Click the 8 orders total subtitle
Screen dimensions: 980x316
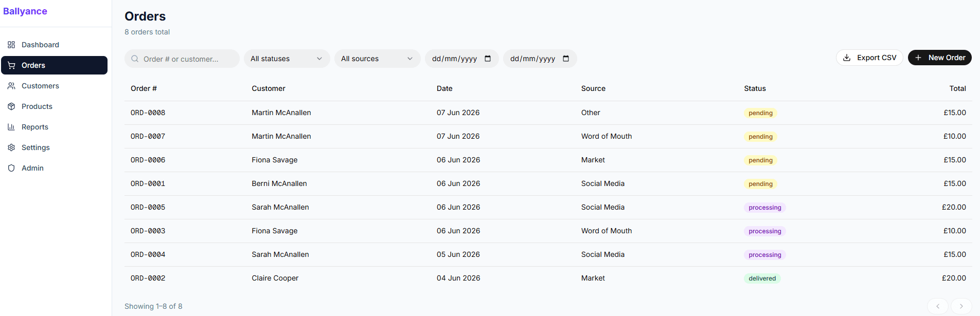coord(147,32)
